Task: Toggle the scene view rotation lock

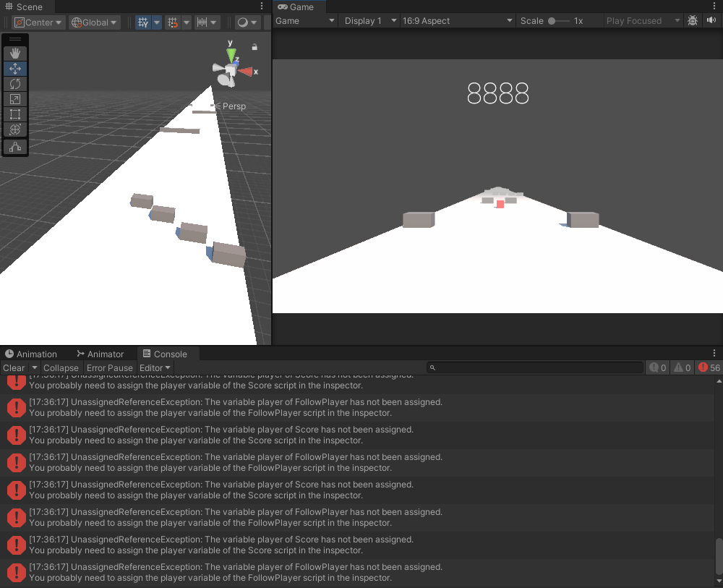Action: (x=254, y=47)
